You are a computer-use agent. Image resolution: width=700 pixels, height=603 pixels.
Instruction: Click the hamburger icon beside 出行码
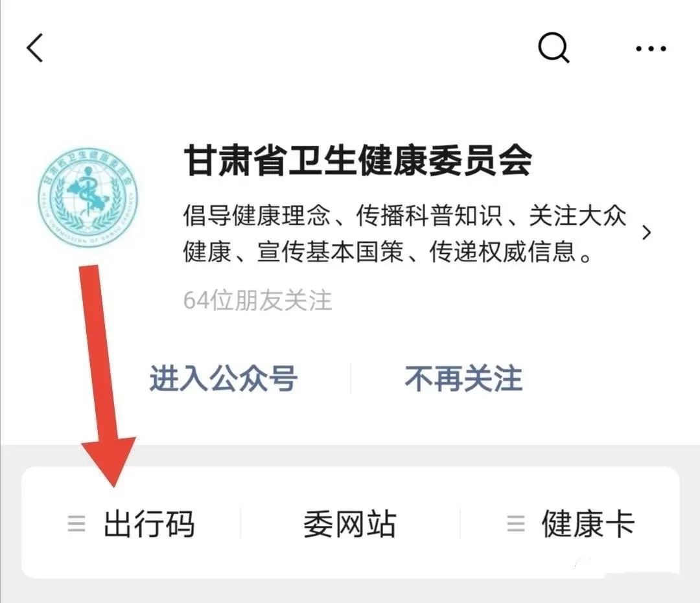(76, 523)
